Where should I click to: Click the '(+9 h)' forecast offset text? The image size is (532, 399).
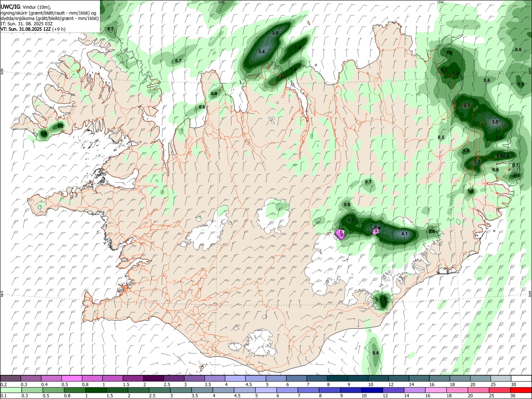point(59,29)
